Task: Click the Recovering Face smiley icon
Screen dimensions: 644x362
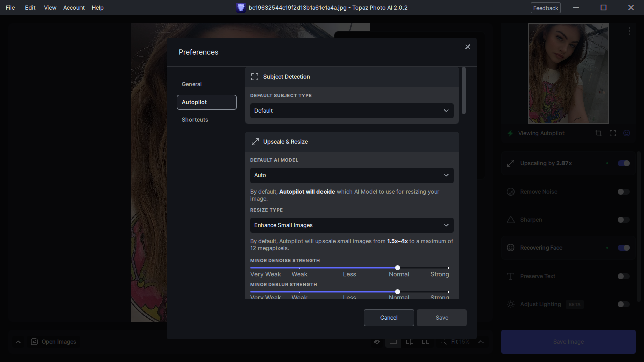Action: pyautogui.click(x=511, y=248)
